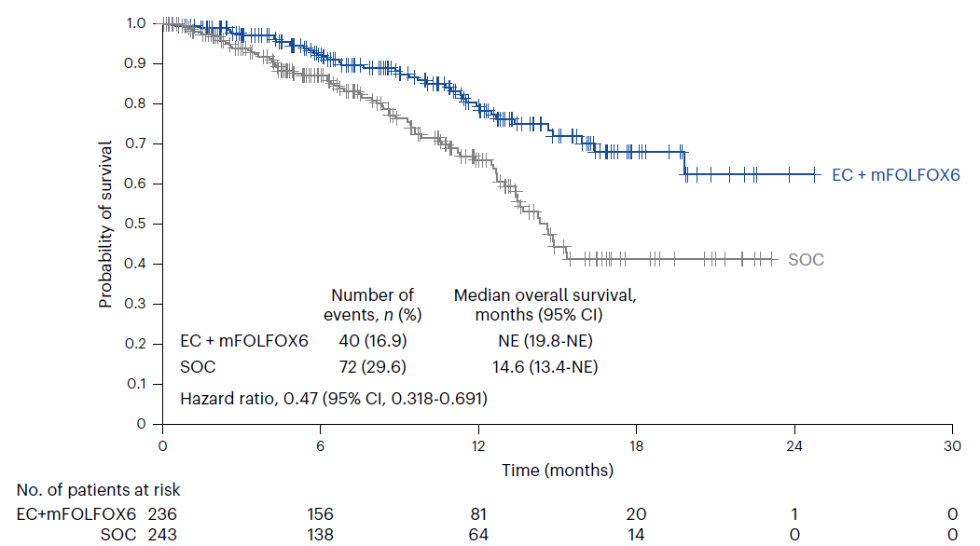
Task: Click the 12-month tick label on x-axis
Action: 478,446
